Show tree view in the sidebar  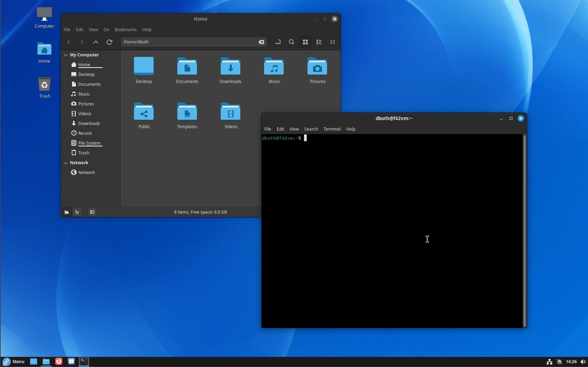(x=77, y=212)
